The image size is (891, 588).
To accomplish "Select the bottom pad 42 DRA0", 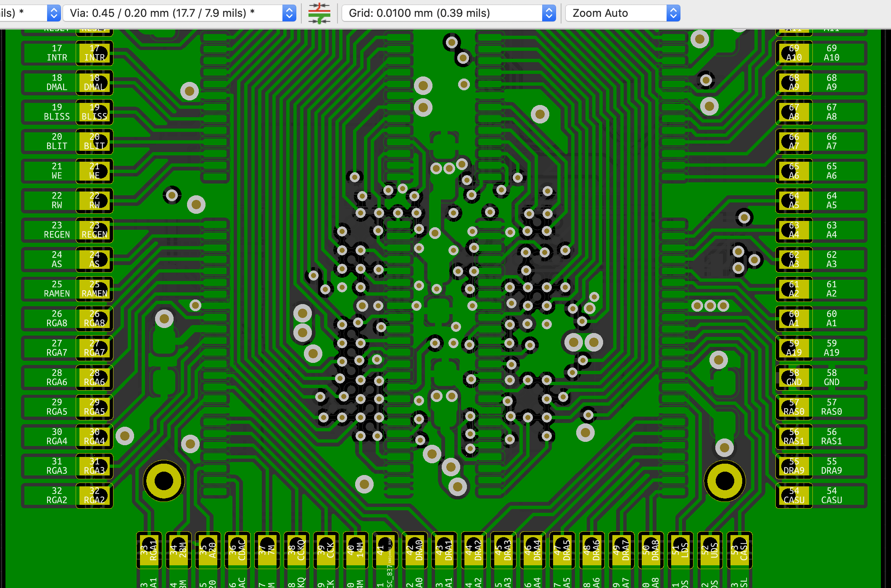I will click(415, 550).
